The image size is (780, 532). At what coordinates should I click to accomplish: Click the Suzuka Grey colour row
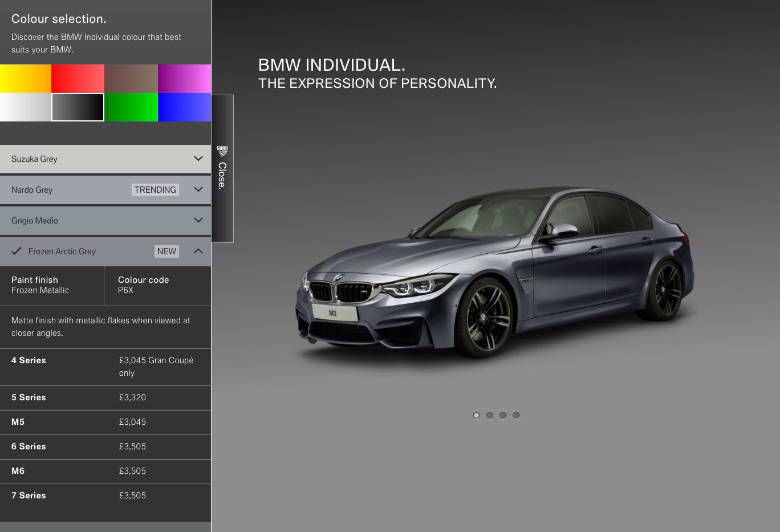(105, 159)
